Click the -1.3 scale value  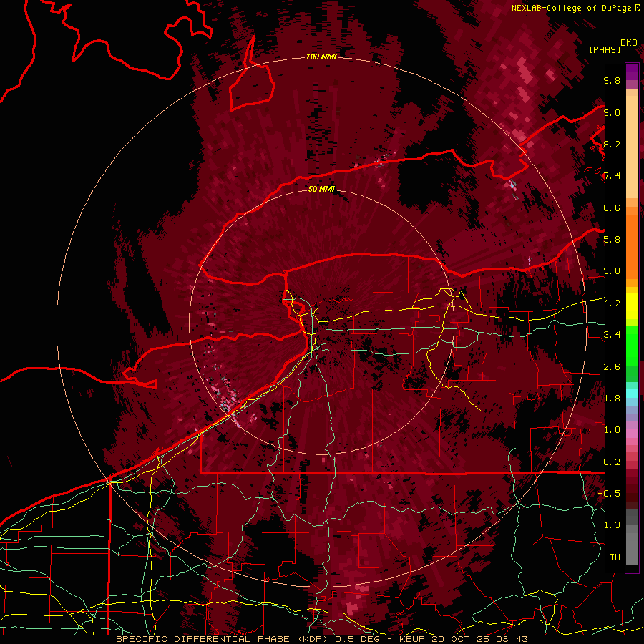point(610,525)
